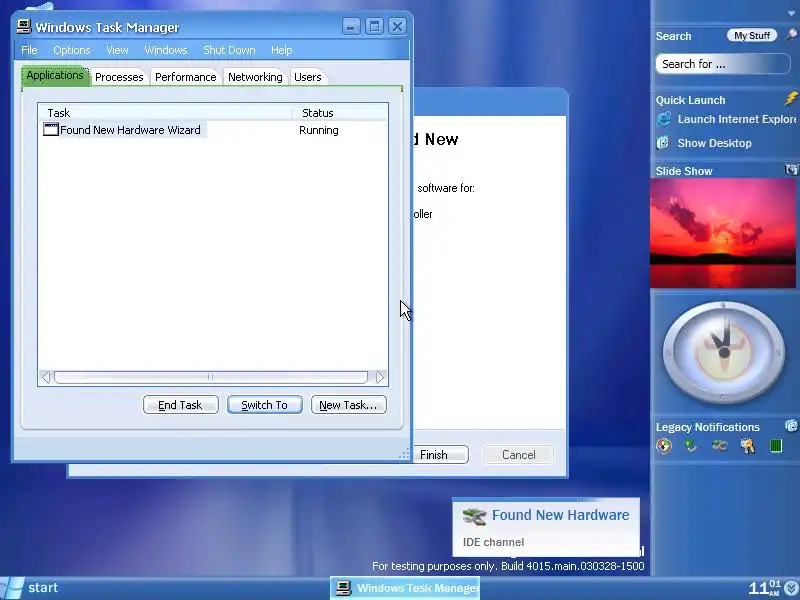The width and height of the screenshot is (800, 600).
Task: Click the Switch To button
Action: coord(265,405)
